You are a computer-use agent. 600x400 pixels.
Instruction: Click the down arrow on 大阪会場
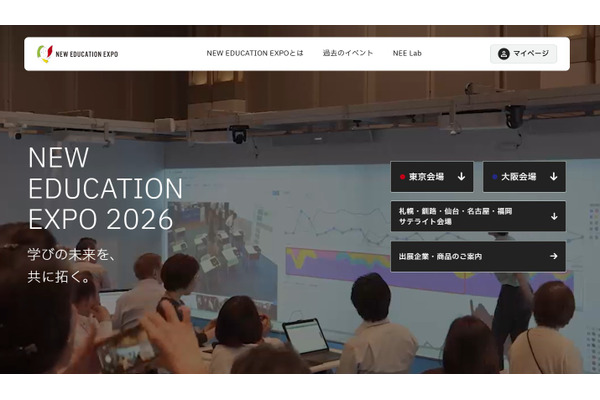click(554, 176)
